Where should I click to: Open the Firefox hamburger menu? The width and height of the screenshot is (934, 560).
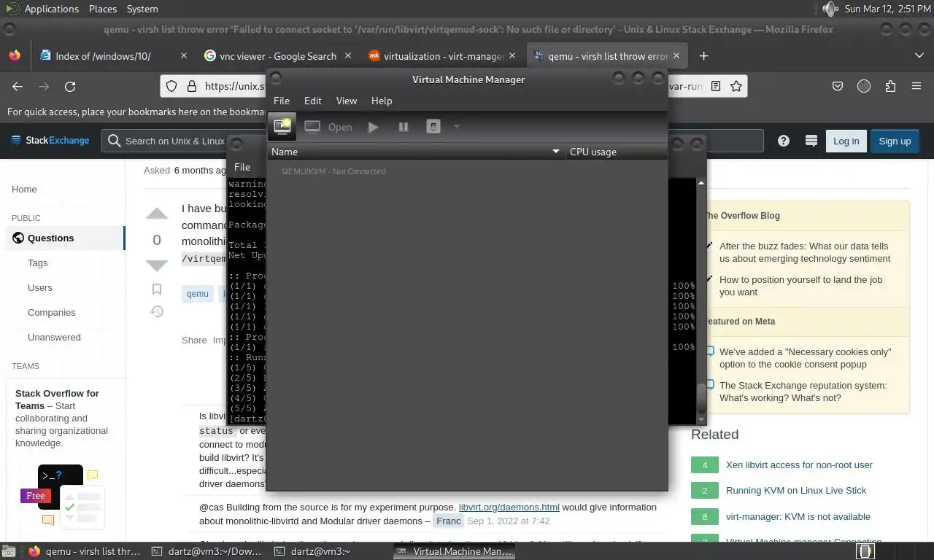(x=916, y=86)
